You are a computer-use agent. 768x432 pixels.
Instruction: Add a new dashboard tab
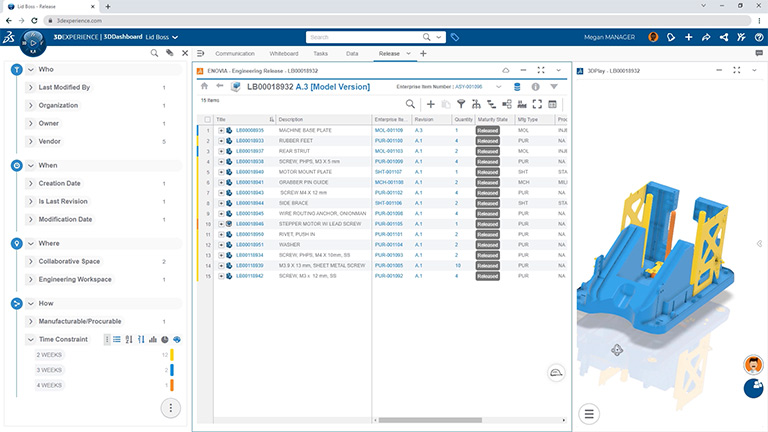[423, 53]
